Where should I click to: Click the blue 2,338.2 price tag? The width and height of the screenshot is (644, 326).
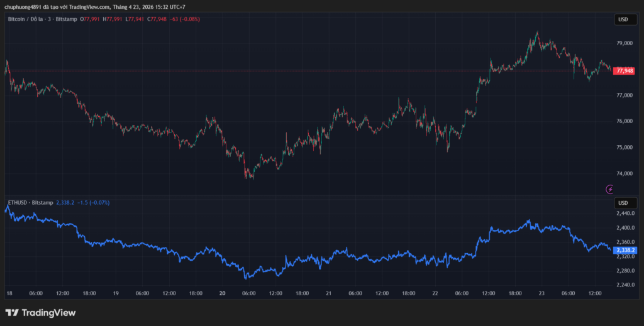point(625,249)
